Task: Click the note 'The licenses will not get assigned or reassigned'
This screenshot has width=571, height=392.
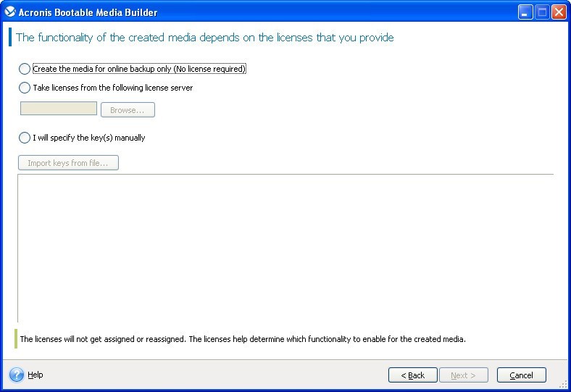Action: pyautogui.click(x=243, y=339)
